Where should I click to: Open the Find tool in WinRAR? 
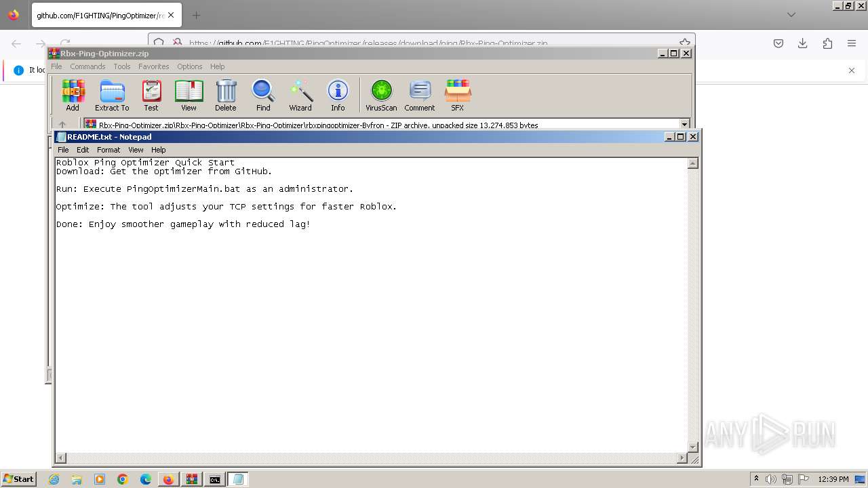(x=263, y=95)
